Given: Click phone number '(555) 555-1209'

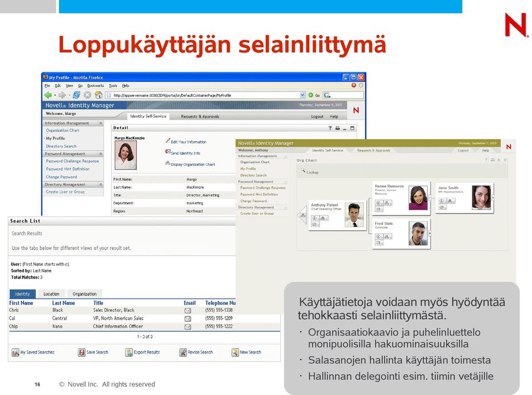Looking at the screenshot, I should click(219, 319).
